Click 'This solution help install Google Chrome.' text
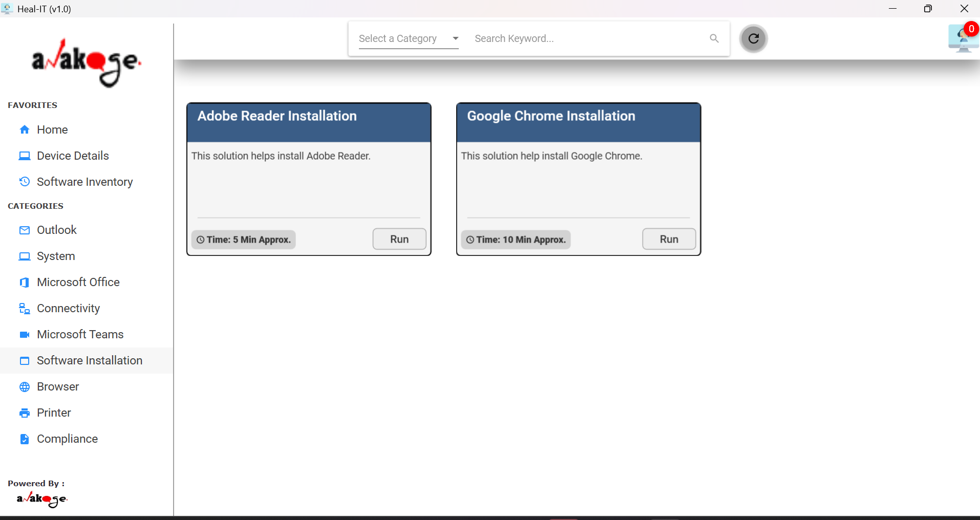Screen dimensions: 980x520 click(551, 156)
